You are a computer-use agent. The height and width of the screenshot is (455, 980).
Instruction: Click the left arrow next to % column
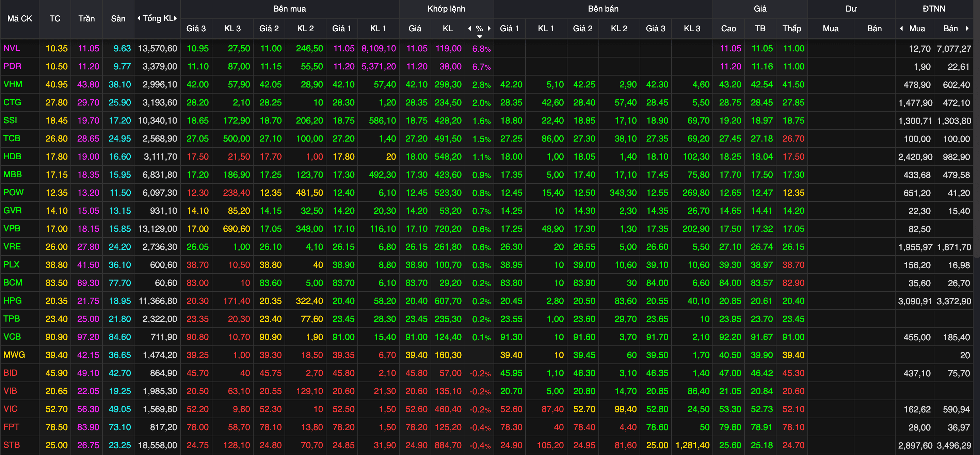tap(470, 29)
